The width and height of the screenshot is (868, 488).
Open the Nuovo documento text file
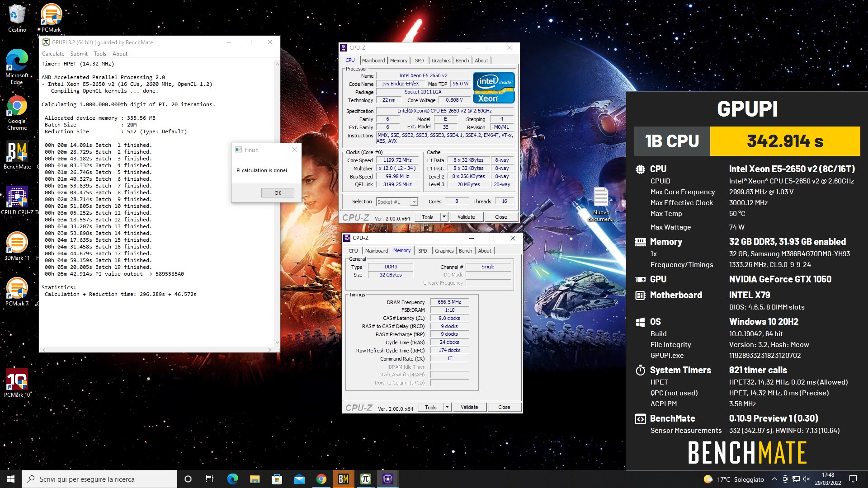pyautogui.click(x=601, y=204)
